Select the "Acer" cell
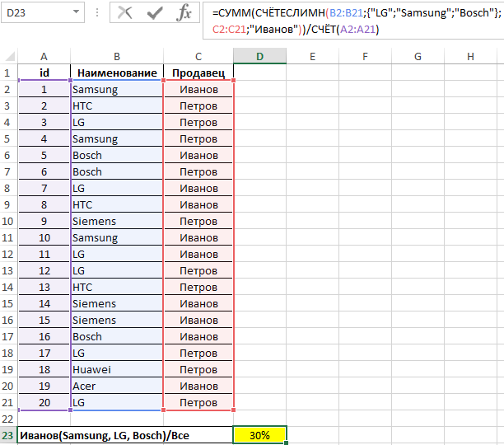Image resolution: width=504 pixels, height=445 pixels. (x=117, y=386)
